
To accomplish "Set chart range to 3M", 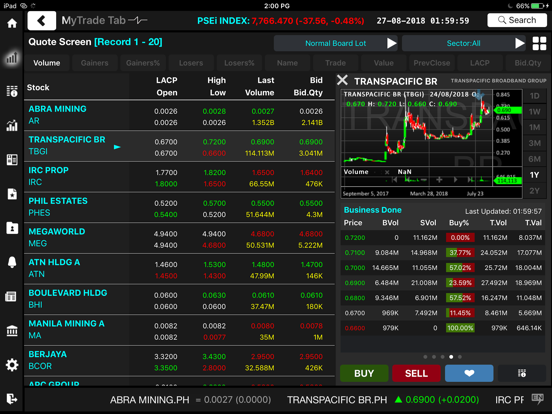I will [534, 143].
